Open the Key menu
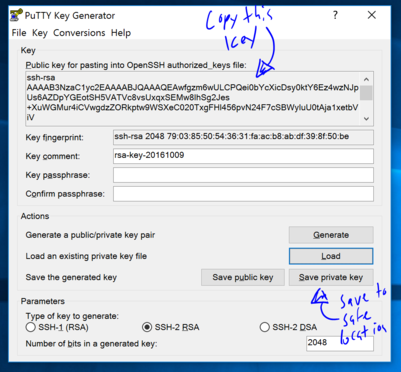The width and height of the screenshot is (401, 372). coord(40,33)
